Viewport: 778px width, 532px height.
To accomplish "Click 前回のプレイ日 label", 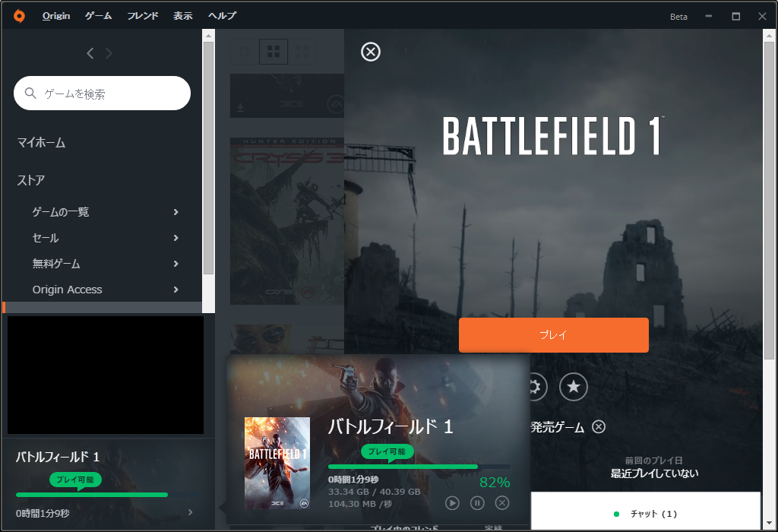I will 654,461.
